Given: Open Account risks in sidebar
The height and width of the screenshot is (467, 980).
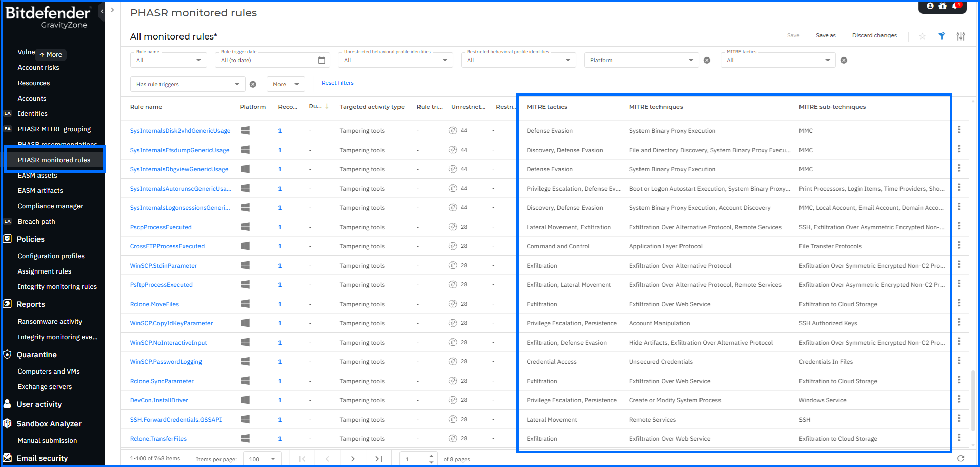Looking at the screenshot, I should [38, 67].
